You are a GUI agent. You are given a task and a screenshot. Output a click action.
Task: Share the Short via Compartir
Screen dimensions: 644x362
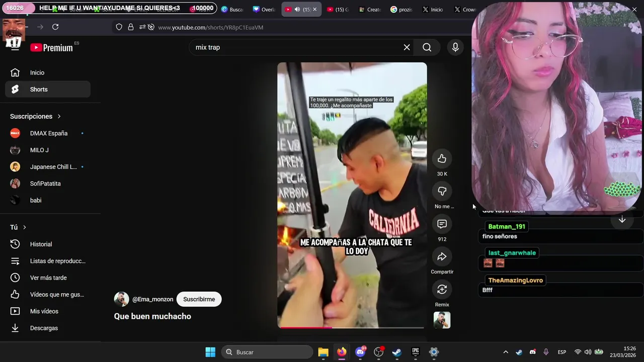point(442,256)
